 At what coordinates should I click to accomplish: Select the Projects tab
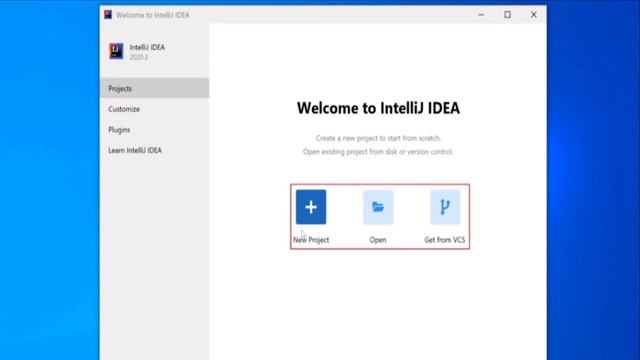(x=154, y=88)
